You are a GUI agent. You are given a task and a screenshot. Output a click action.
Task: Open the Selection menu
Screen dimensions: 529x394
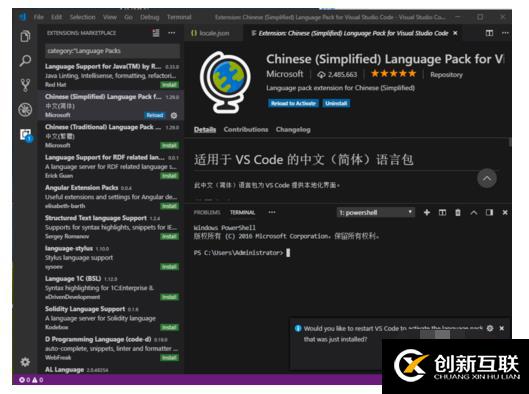pyautogui.click(x=83, y=17)
